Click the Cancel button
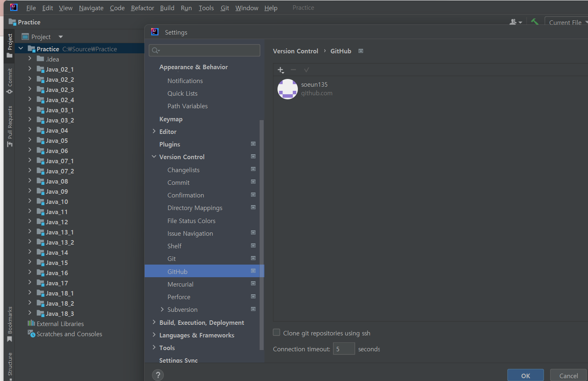Image resolution: width=588 pixels, height=381 pixels. tap(568, 375)
